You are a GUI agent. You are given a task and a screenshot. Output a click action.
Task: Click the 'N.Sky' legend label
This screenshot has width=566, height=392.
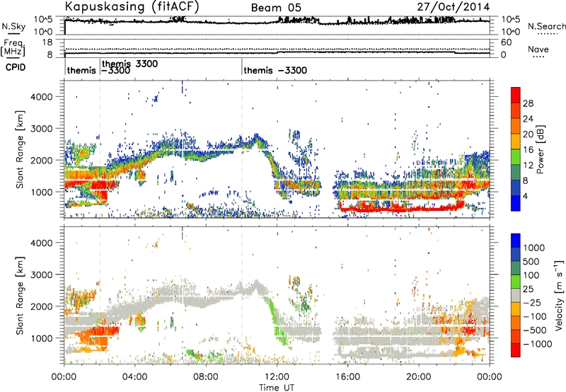click(13, 26)
